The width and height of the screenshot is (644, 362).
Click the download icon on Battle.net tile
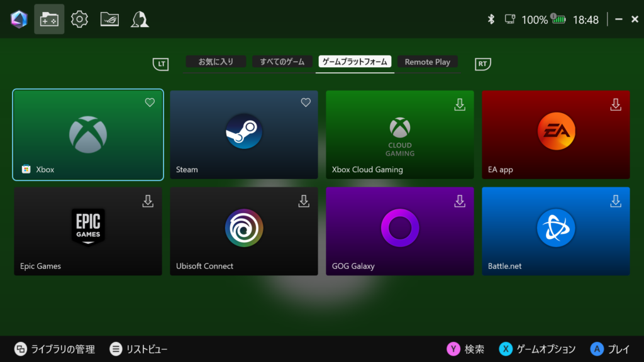(x=616, y=201)
